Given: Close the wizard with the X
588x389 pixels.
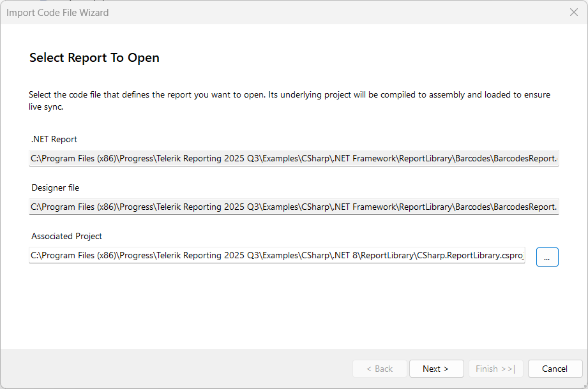Looking at the screenshot, I should click(573, 11).
